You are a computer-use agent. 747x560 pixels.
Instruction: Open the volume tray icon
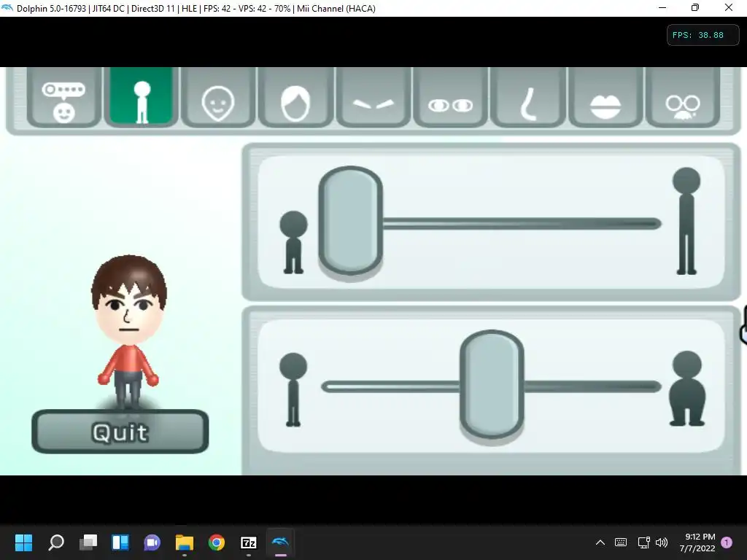click(x=661, y=542)
